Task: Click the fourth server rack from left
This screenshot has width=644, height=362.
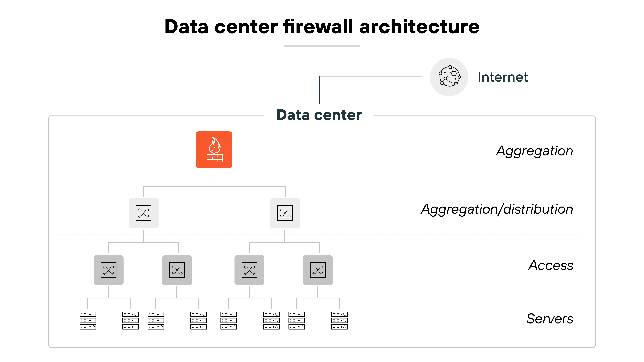Action: tap(198, 320)
